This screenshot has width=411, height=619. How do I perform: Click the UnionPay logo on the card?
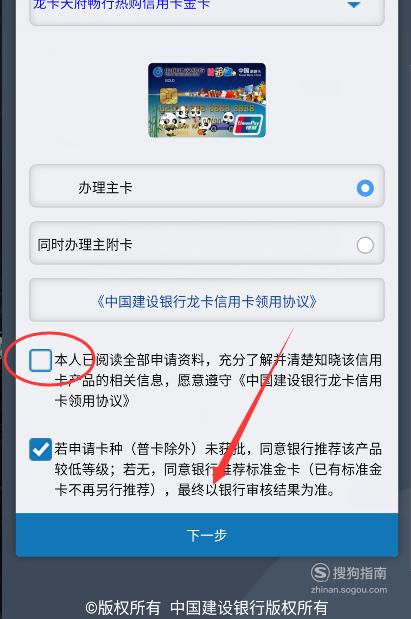249,125
